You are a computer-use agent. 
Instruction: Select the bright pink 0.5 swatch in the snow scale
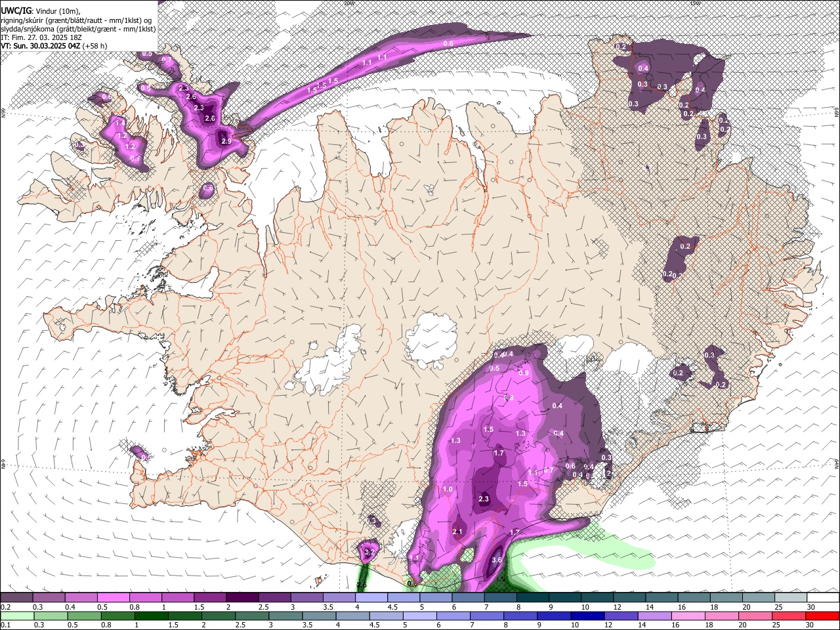[x=114, y=598]
